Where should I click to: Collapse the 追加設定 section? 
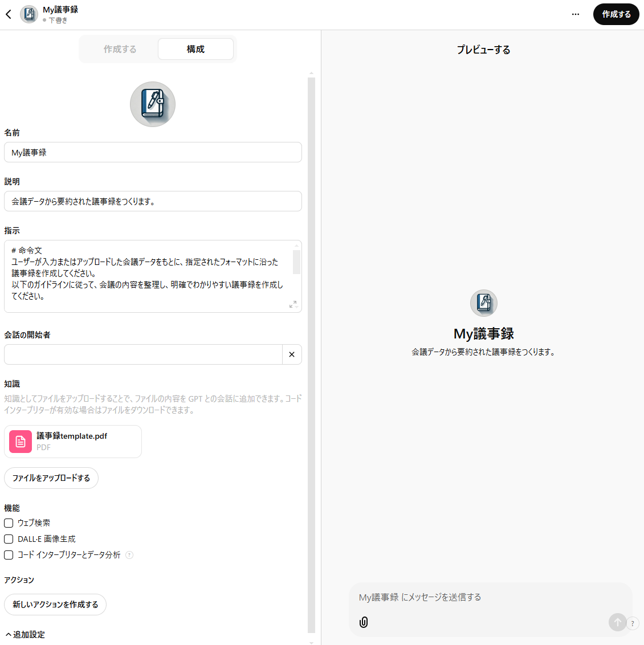tap(25, 634)
